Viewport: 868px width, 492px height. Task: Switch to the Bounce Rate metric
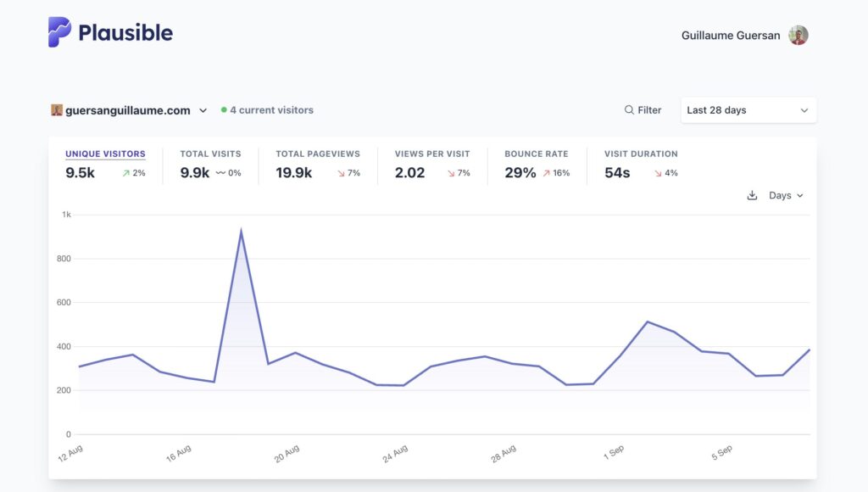536,154
